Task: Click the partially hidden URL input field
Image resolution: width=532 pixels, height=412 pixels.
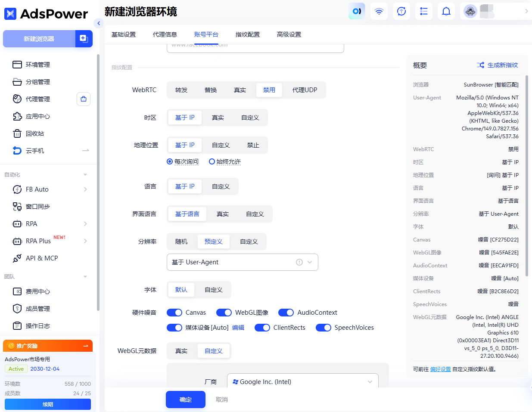Action: 255,48
